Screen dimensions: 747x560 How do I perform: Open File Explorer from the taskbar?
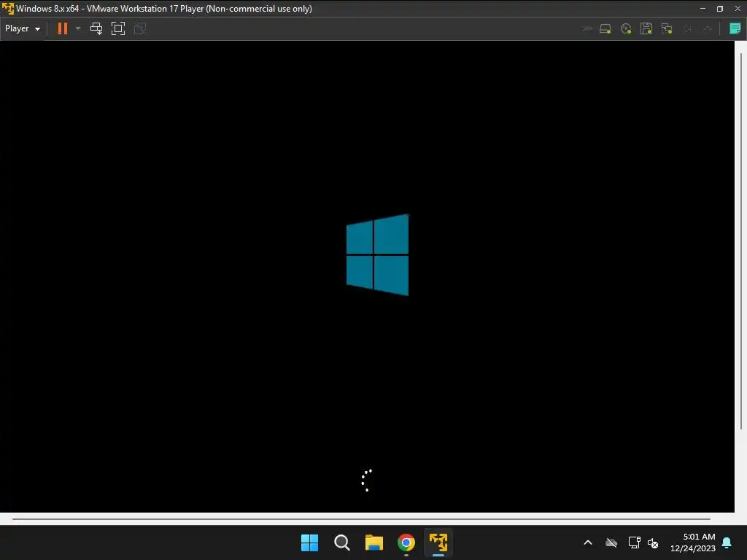click(374, 542)
